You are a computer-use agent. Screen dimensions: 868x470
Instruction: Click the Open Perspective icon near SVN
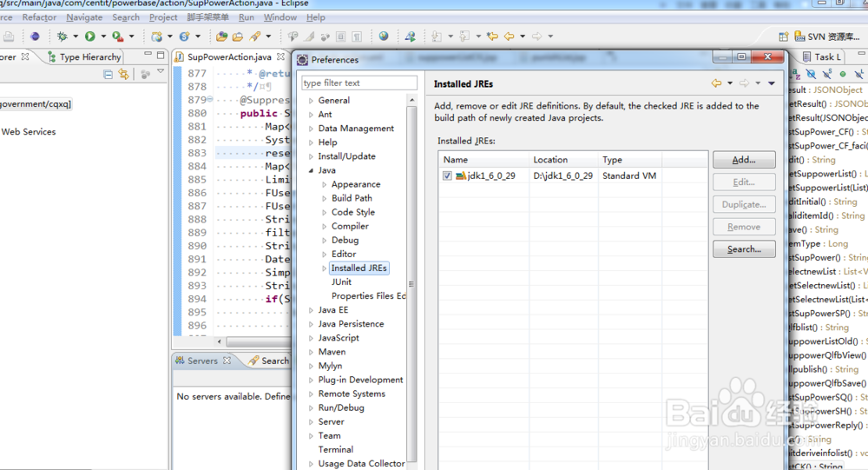(783, 36)
